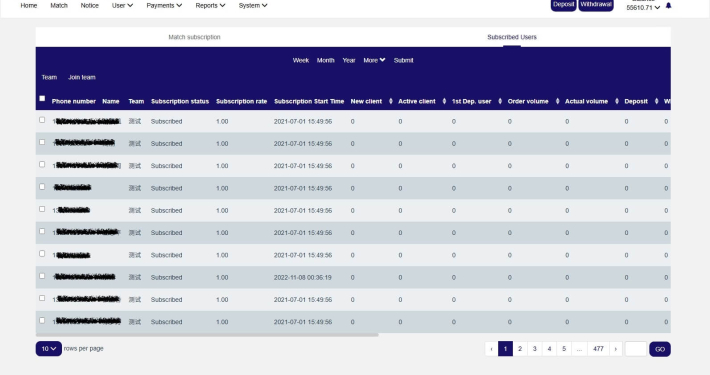This screenshot has height=375, width=710.
Task: Switch to Match subscription tab
Action: pyautogui.click(x=194, y=37)
